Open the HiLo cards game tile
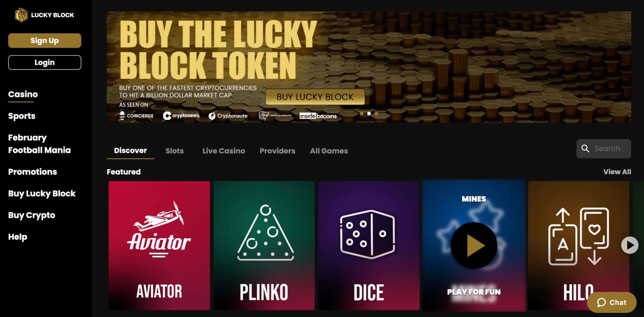The height and width of the screenshot is (317, 644). point(578,246)
